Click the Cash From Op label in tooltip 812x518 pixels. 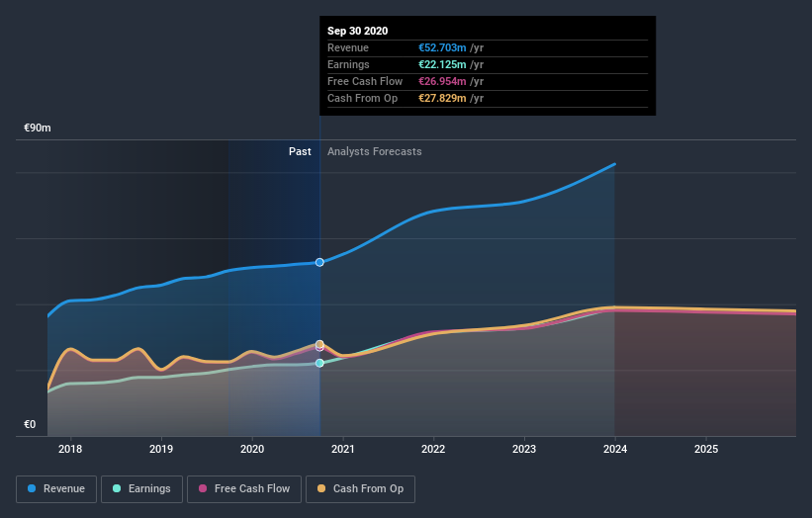(x=363, y=98)
